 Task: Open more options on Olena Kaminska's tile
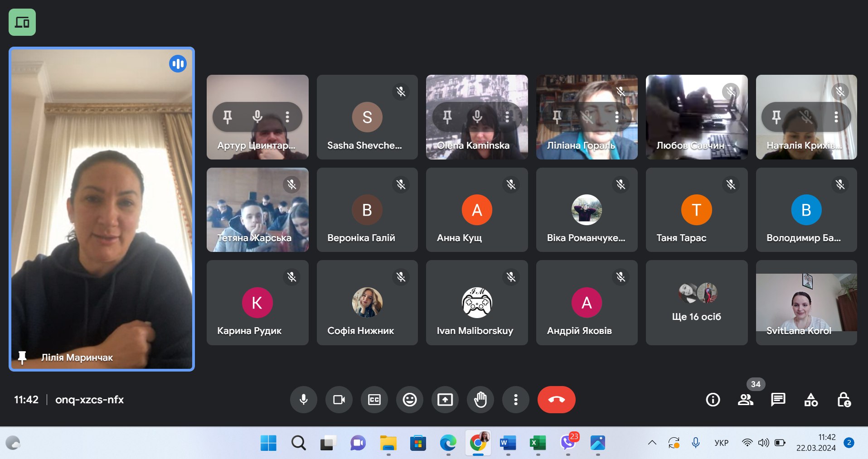507,117
